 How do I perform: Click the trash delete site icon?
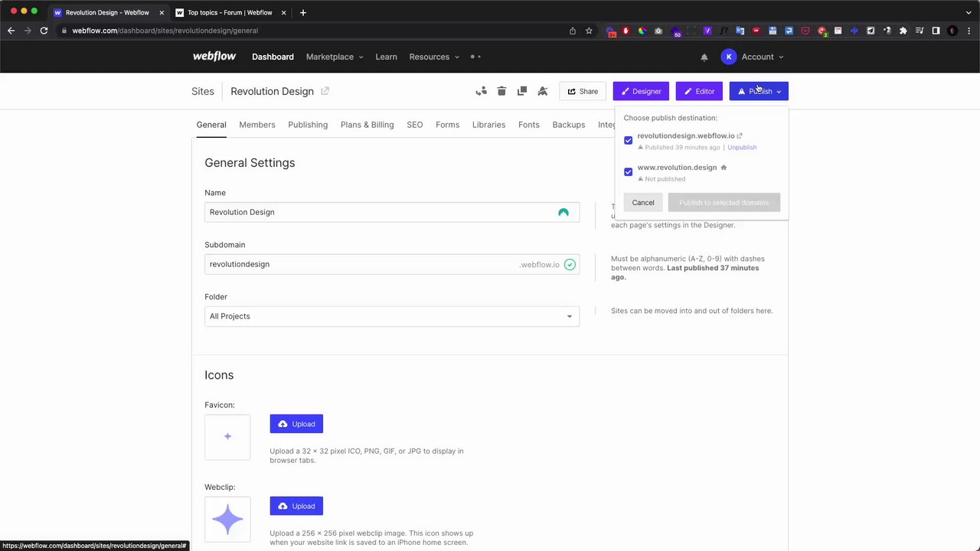click(501, 91)
